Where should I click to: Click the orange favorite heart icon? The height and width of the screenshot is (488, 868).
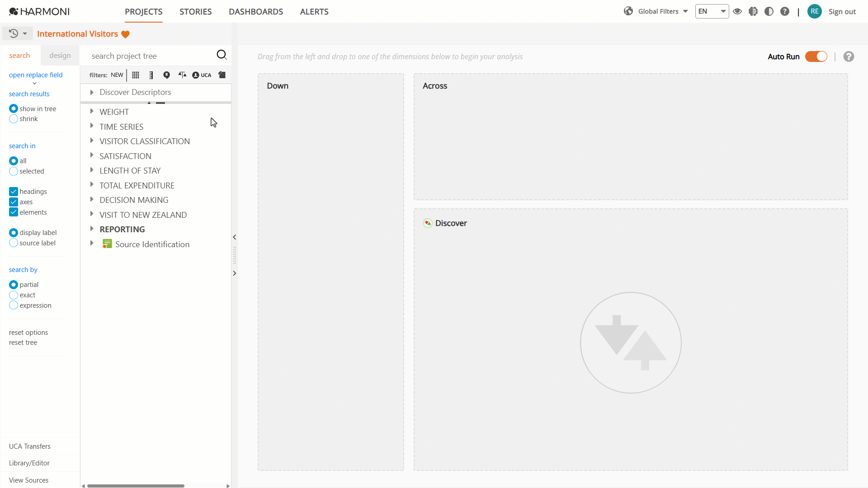[x=126, y=34]
